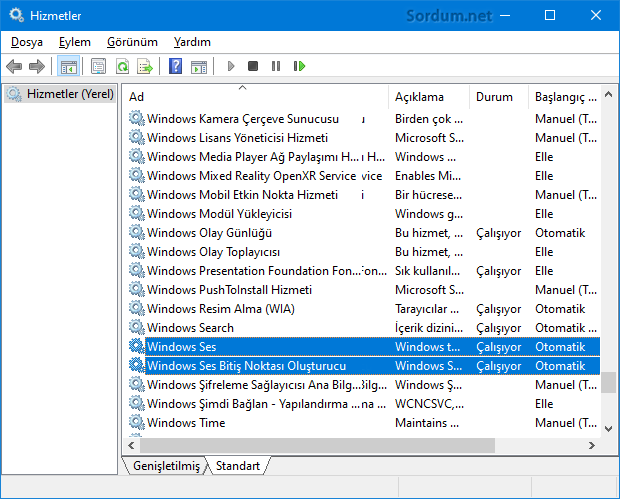Select the Windows Olay Toplayıcısı service
The image size is (620, 499).
(363, 251)
